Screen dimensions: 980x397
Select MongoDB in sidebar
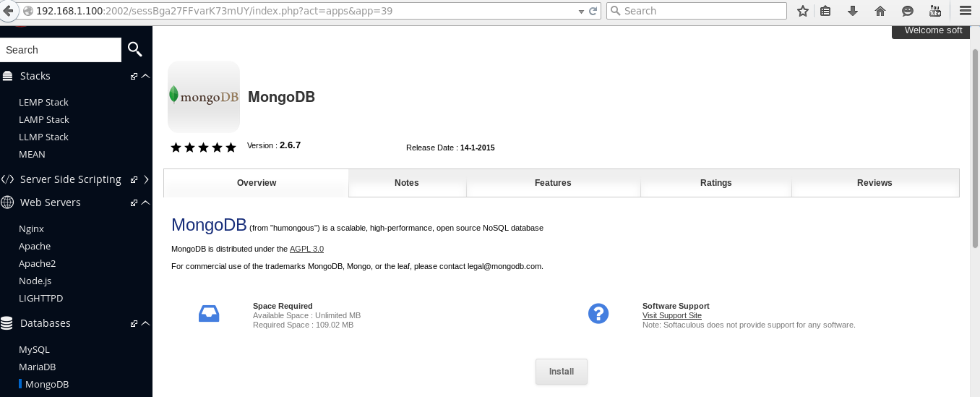point(47,384)
